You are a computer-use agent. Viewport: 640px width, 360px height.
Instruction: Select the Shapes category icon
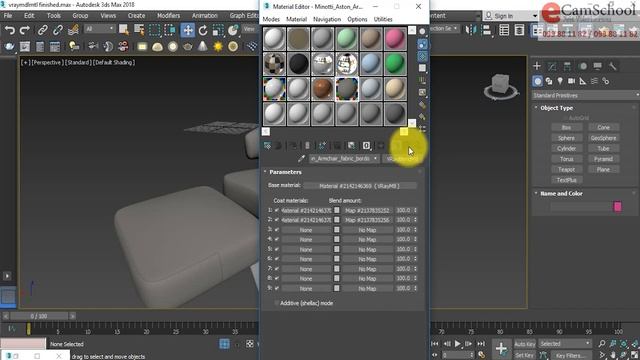click(549, 81)
